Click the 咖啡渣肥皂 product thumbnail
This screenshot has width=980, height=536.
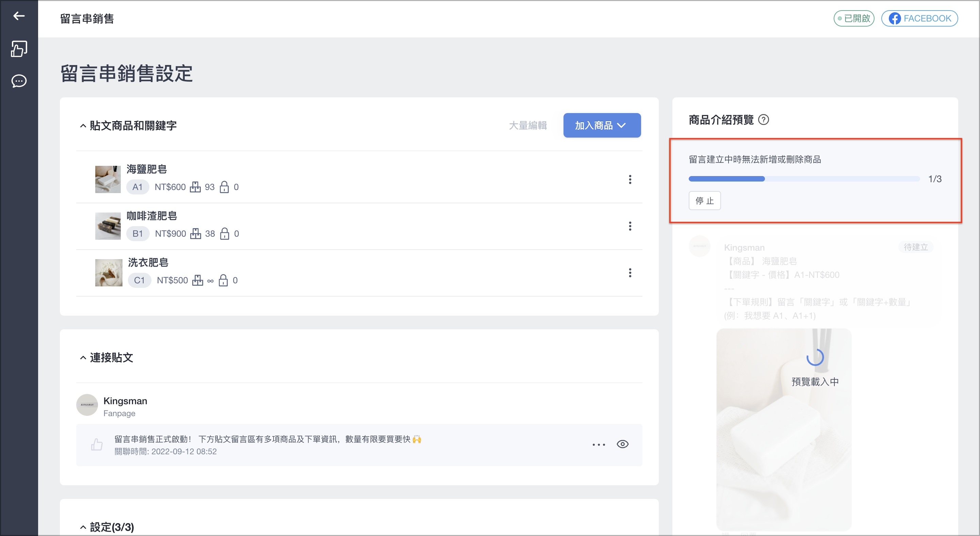click(x=108, y=226)
